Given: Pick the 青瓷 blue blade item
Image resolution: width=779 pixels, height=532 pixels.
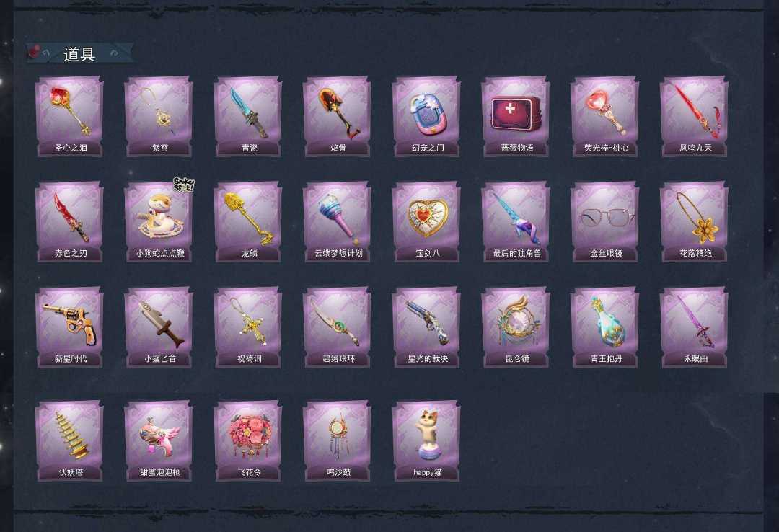Looking at the screenshot, I should point(248,116).
